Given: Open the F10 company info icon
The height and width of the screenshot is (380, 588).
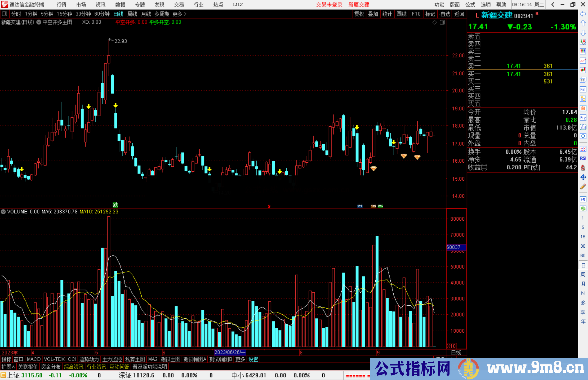Looking at the screenshot, I should [583, 89].
